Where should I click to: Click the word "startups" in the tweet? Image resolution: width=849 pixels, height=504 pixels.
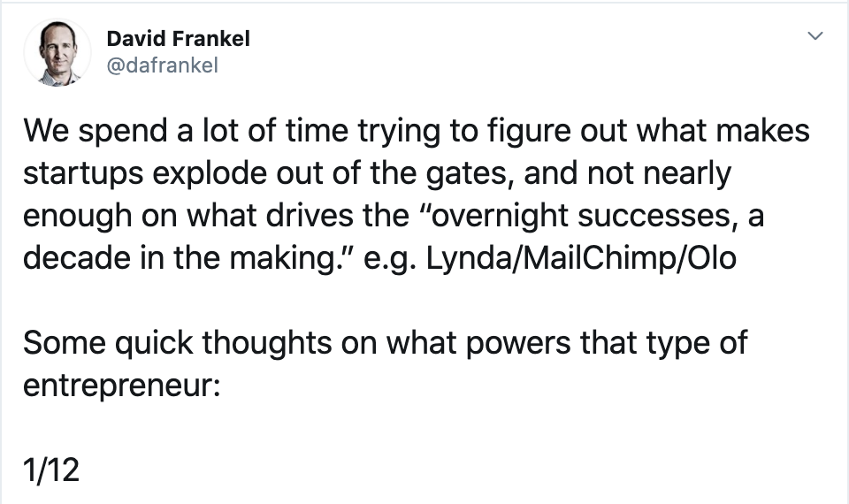[x=83, y=174]
